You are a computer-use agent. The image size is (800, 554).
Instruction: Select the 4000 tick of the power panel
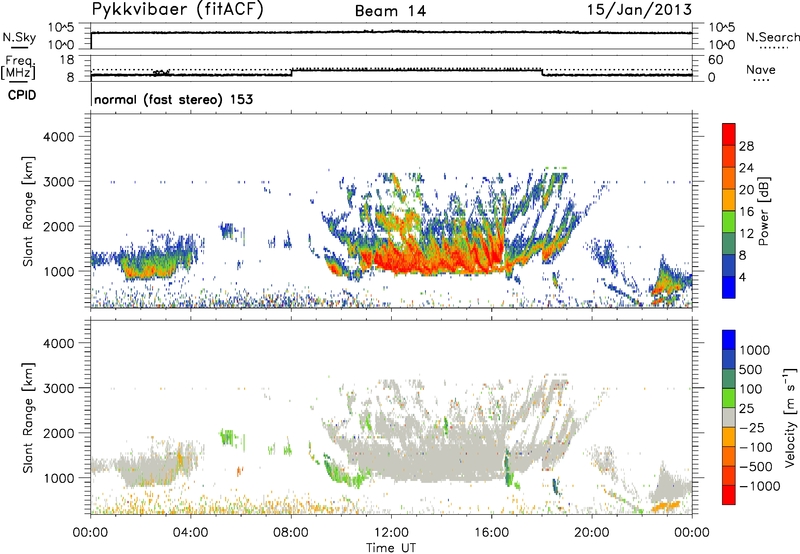pyautogui.click(x=58, y=137)
